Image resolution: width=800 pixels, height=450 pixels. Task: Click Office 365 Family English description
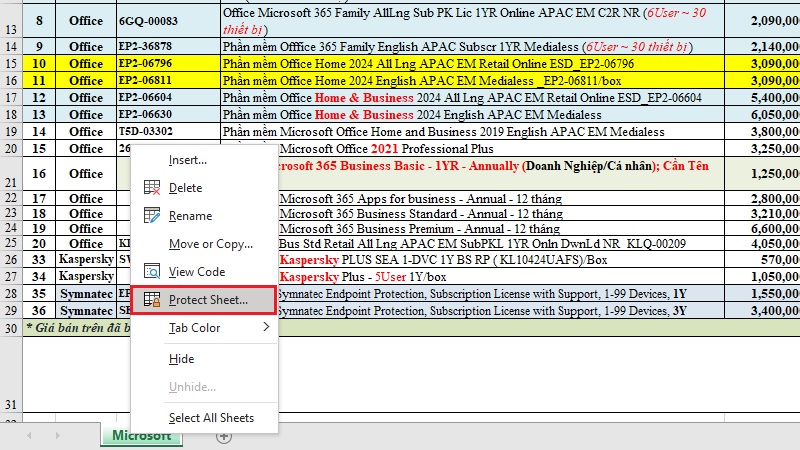coord(472,46)
